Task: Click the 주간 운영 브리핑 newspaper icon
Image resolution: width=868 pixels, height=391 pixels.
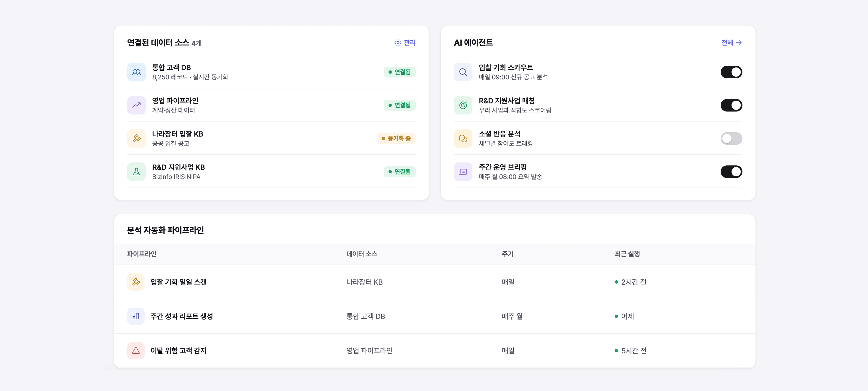Action: tap(463, 172)
